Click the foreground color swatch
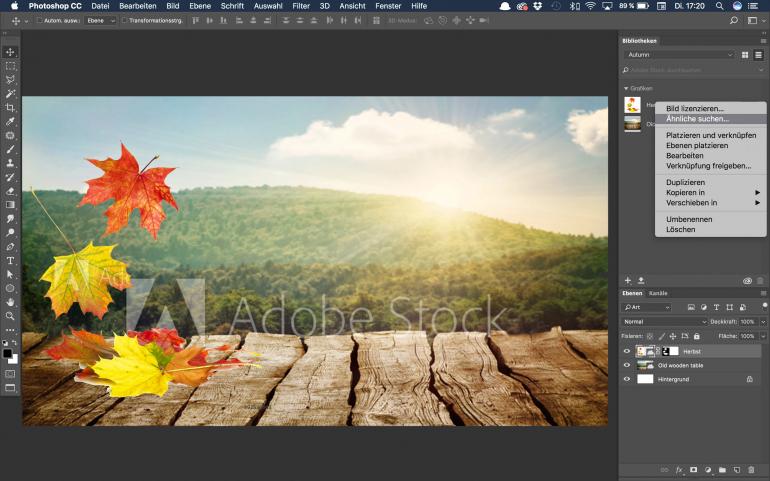 coord(7,354)
